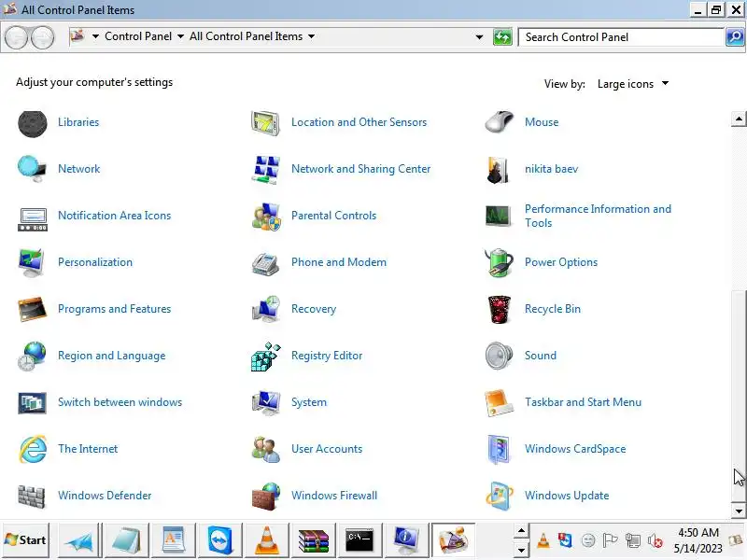The width and height of the screenshot is (747, 560).
Task: Open the Recovery icon
Action: (266, 309)
